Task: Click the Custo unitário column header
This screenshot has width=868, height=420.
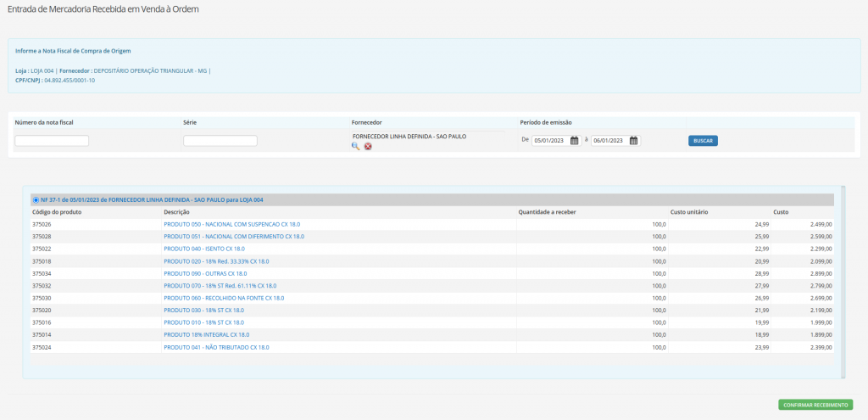Action: tap(689, 212)
